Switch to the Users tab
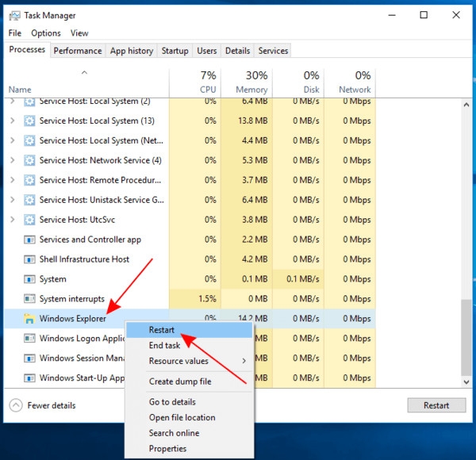 207,51
